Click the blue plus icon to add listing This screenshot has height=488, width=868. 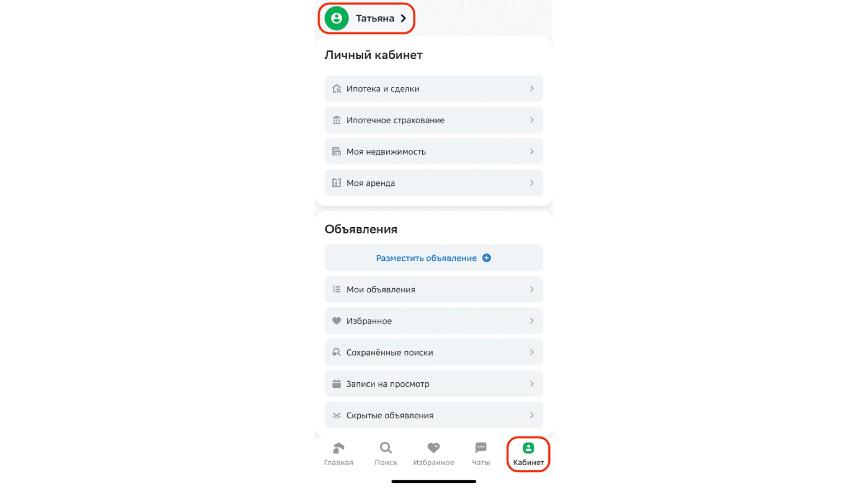487,258
